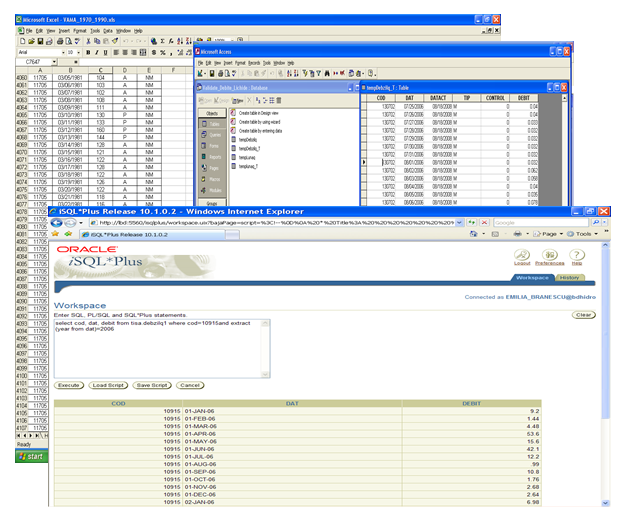This screenshot has width=631, height=507.
Task: Click New workbook icon in Excel toolbar
Action: click(x=23, y=41)
